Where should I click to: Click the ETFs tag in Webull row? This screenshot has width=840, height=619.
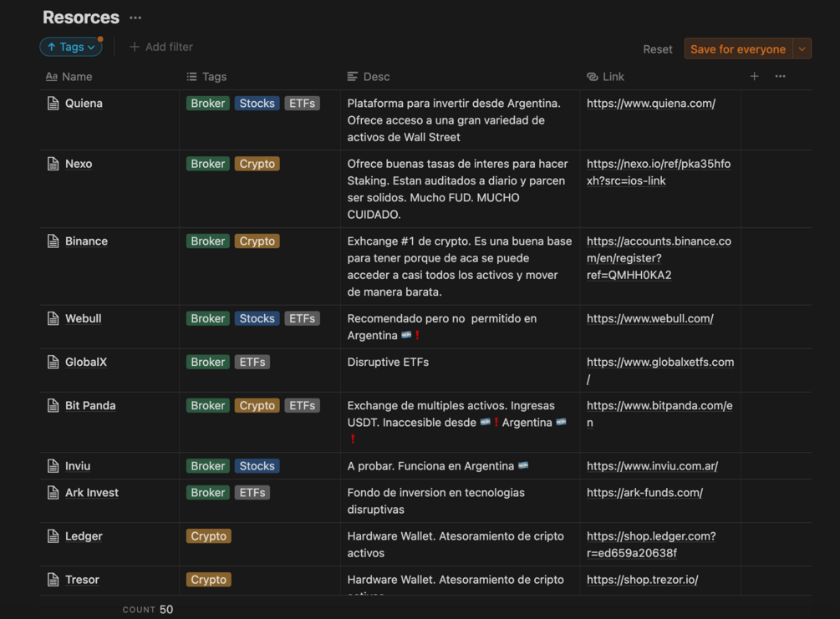coord(302,318)
